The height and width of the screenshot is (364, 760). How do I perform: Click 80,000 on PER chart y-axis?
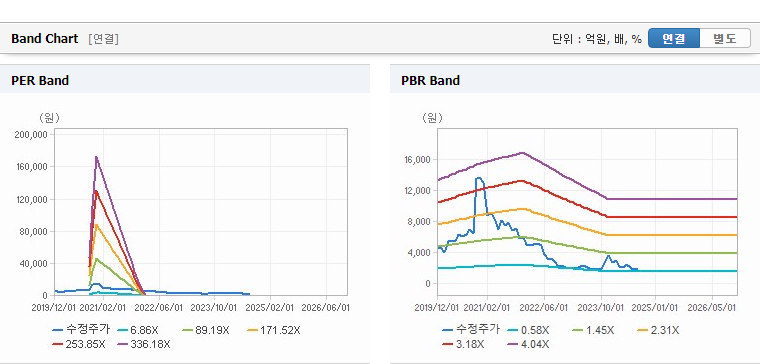[x=33, y=232]
